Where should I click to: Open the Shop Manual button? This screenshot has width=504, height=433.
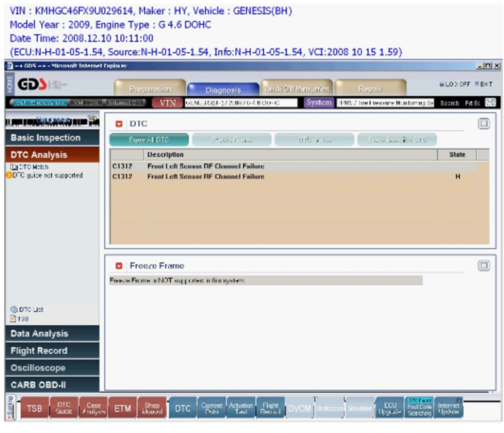(152, 408)
